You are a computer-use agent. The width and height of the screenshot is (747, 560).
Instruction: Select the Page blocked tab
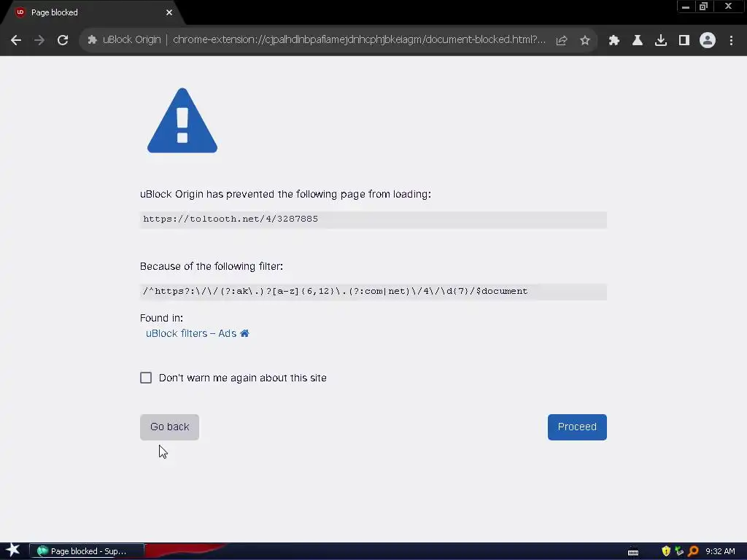click(93, 12)
